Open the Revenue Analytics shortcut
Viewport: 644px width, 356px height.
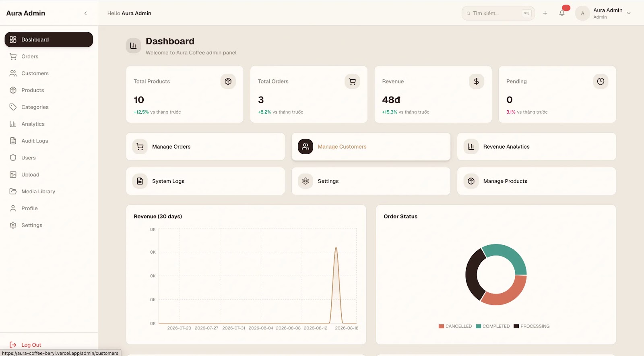[537, 147]
